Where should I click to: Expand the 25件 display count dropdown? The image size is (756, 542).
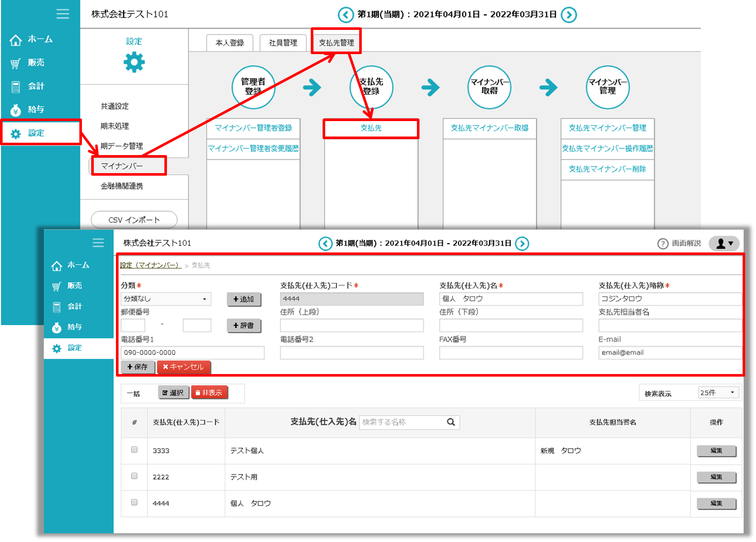tap(718, 393)
